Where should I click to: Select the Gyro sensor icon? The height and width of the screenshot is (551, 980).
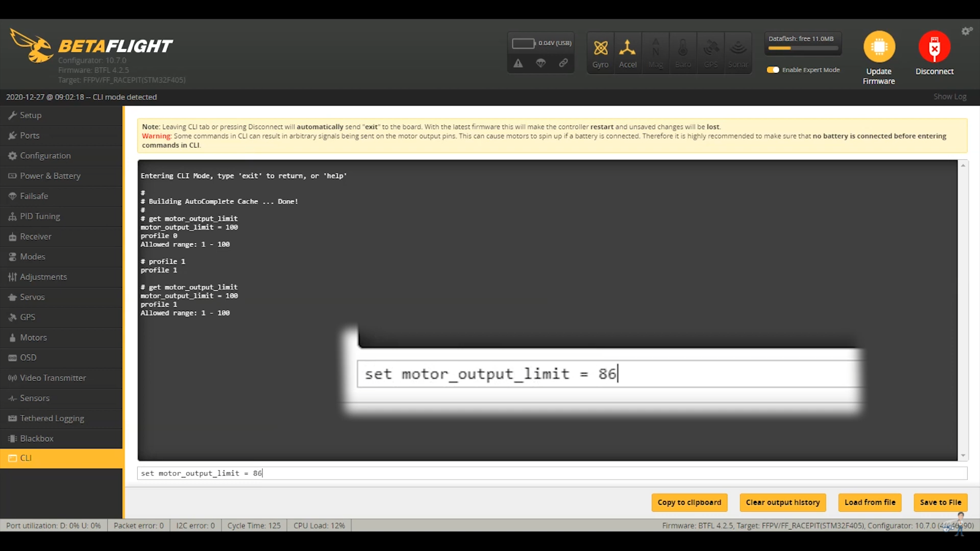(600, 52)
